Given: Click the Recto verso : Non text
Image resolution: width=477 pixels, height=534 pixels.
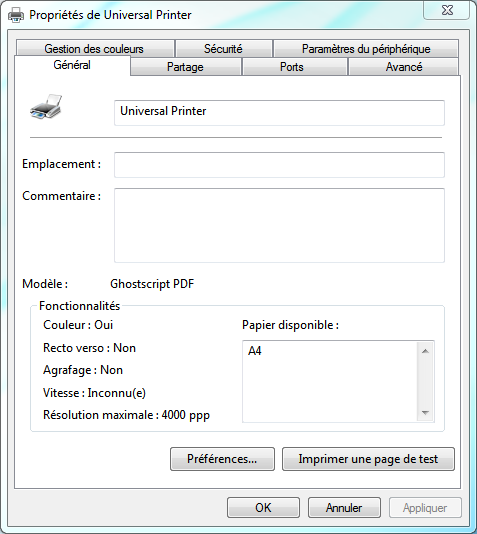Looking at the screenshot, I should tap(90, 348).
